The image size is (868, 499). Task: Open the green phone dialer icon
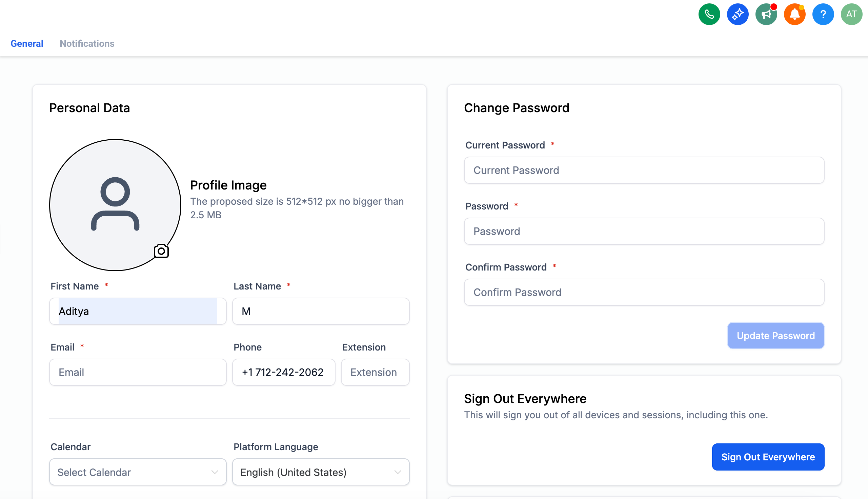tap(709, 14)
